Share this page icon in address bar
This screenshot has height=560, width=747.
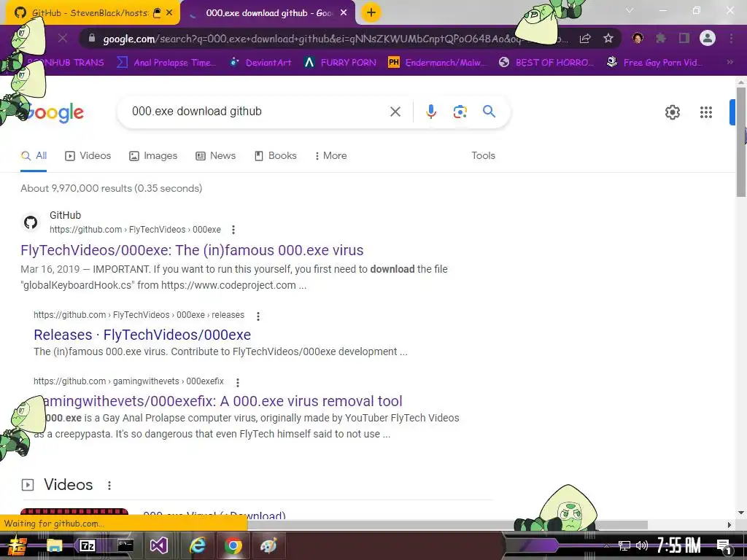585,38
